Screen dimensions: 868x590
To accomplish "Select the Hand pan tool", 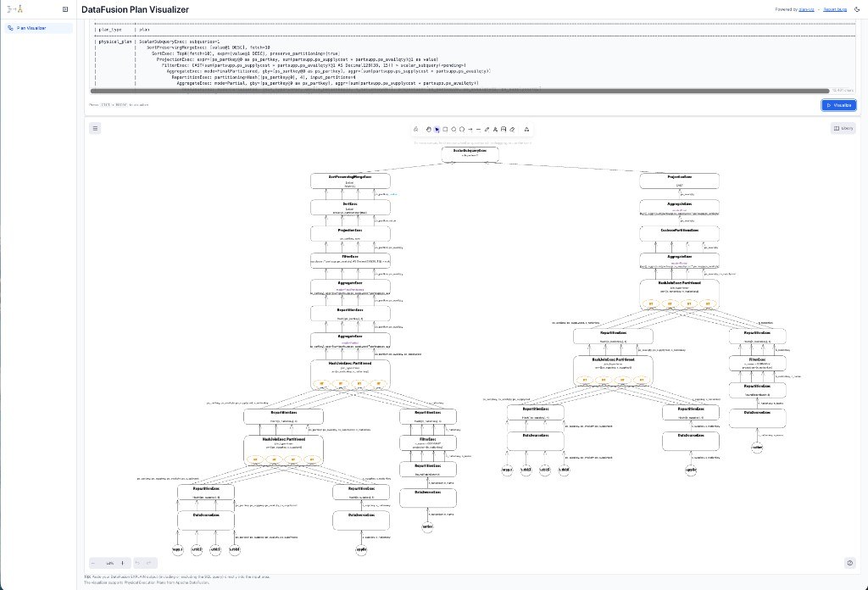I will click(x=428, y=130).
